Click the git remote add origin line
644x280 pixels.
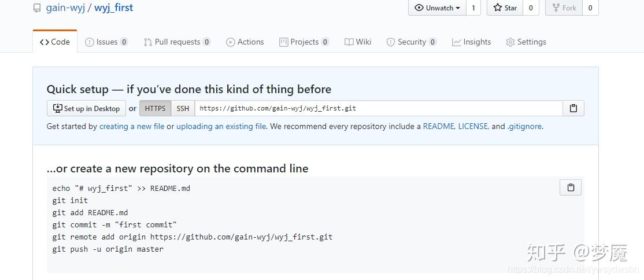tap(192, 237)
